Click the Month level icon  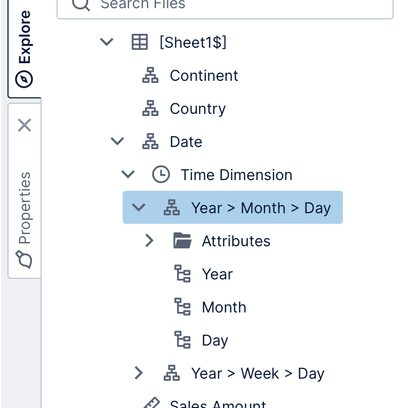coord(182,307)
